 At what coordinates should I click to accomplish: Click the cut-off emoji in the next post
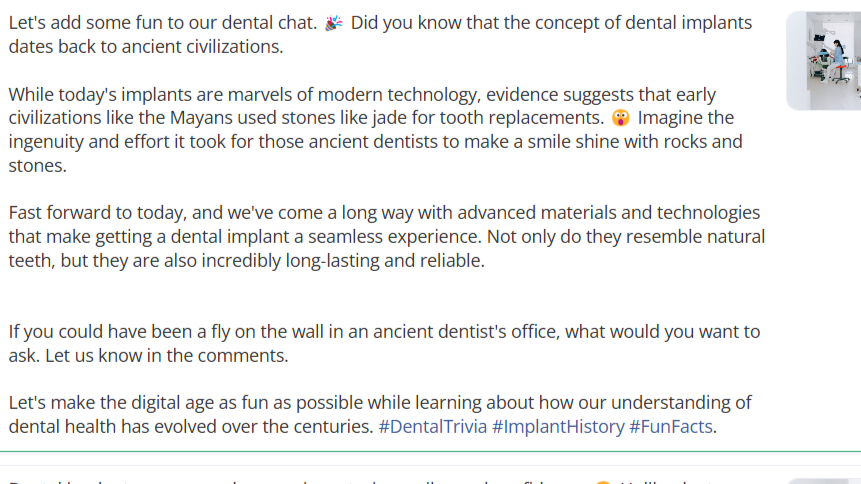click(603, 482)
